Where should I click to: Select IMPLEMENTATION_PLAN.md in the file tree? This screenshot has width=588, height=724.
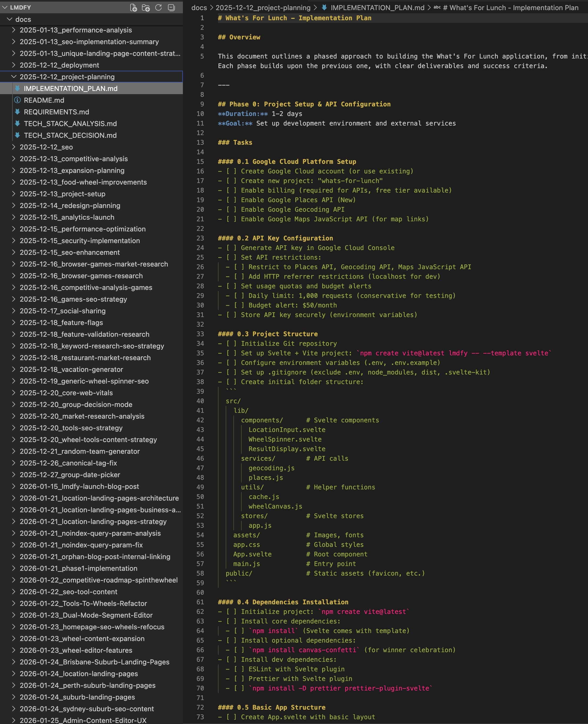(71, 89)
